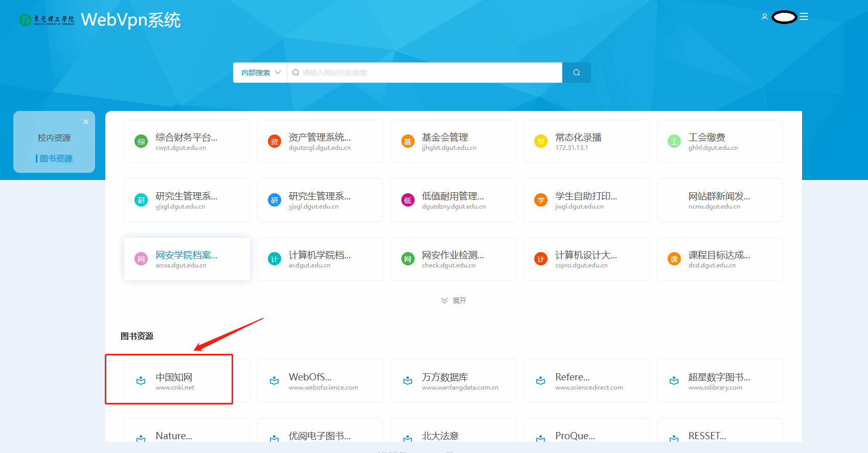The image size is (868, 453).
Task: Click the orange 资 icon for 资产管理系统
Action: pyautogui.click(x=275, y=142)
